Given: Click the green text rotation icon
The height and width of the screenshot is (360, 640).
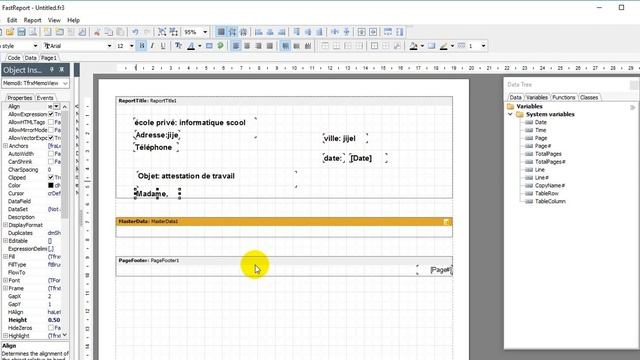Looking at the screenshot, I should click(220, 46).
